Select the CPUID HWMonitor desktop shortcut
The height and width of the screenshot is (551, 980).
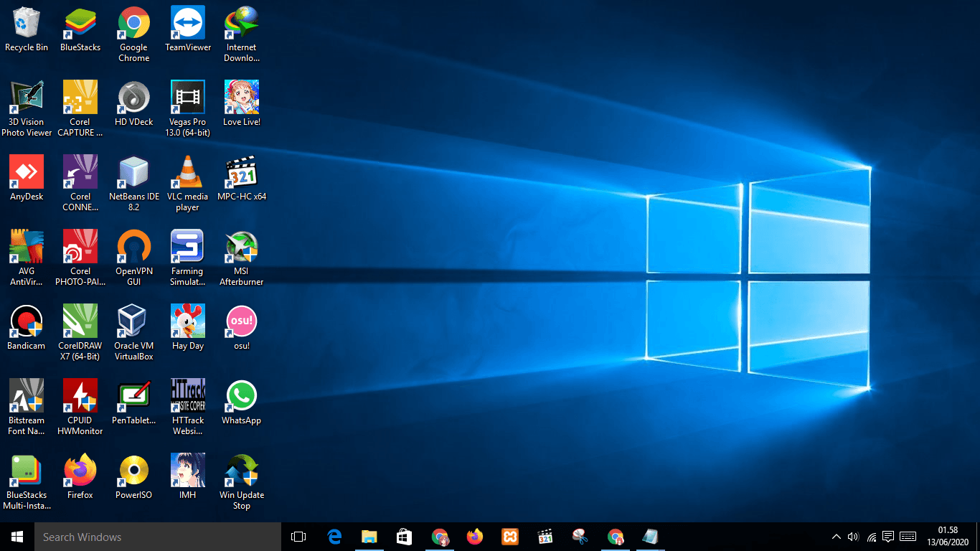tap(80, 407)
